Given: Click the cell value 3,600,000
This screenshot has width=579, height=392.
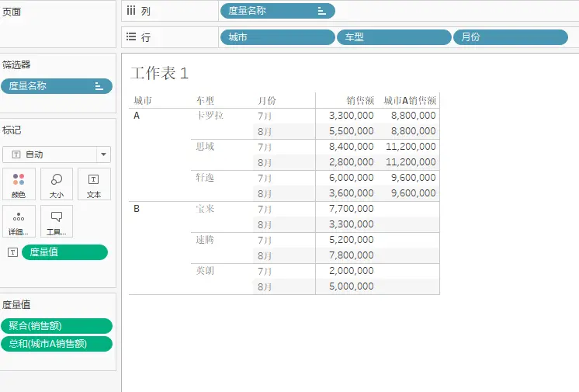Looking at the screenshot, I should (x=351, y=193).
